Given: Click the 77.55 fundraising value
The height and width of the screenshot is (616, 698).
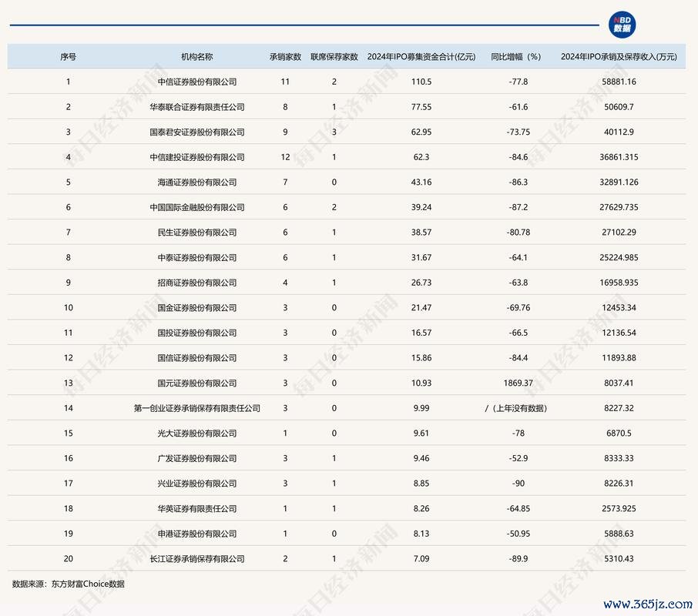Looking at the screenshot, I should click(421, 107).
